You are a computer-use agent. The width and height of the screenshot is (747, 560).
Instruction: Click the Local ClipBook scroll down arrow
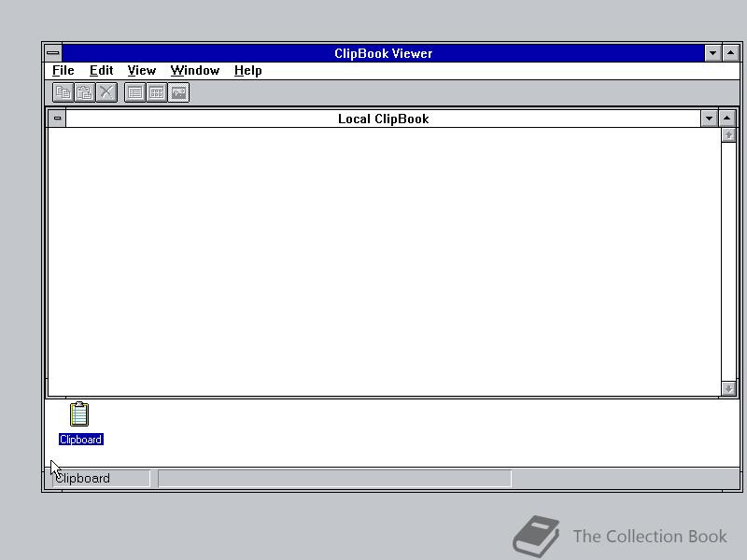[x=728, y=388]
